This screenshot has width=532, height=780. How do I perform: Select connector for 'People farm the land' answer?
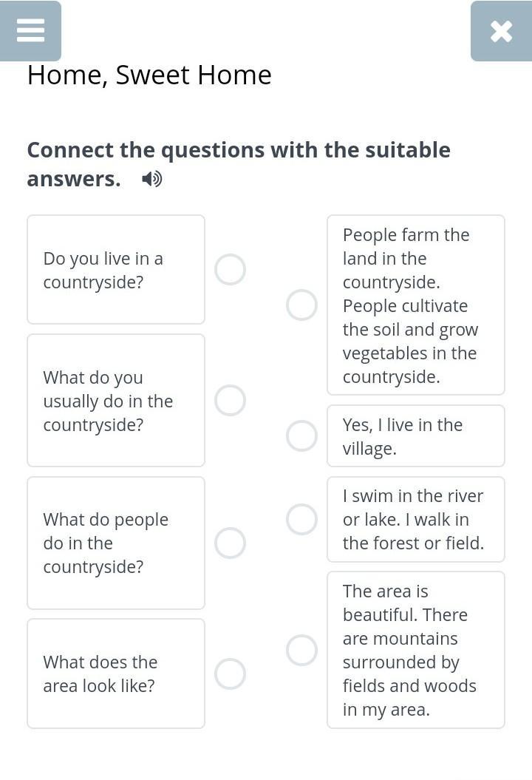[301, 305]
